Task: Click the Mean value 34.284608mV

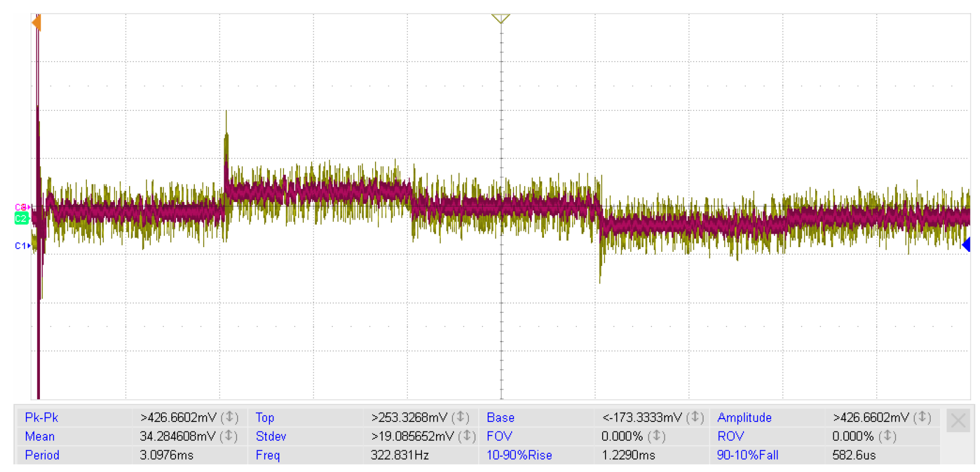Action: pos(177,436)
